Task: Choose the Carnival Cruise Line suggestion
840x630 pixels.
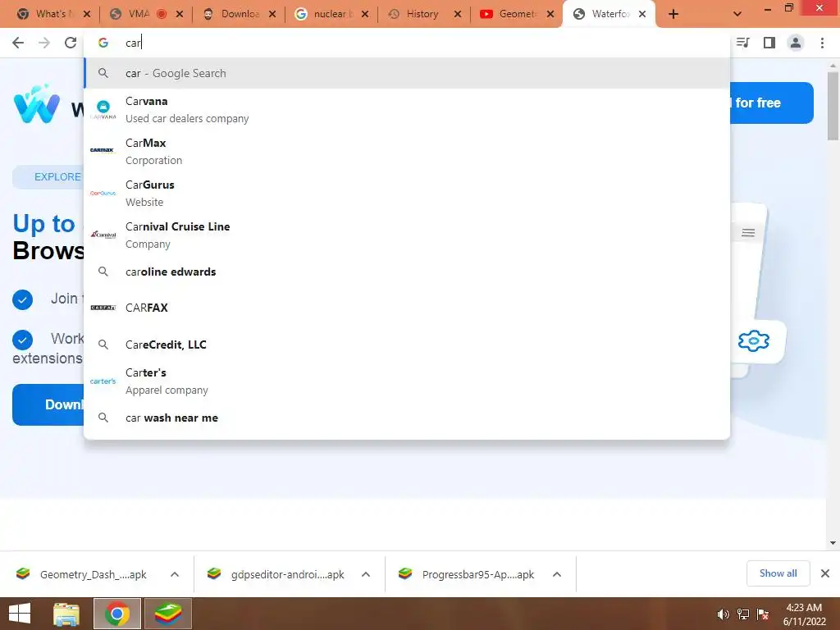Action: (x=407, y=235)
